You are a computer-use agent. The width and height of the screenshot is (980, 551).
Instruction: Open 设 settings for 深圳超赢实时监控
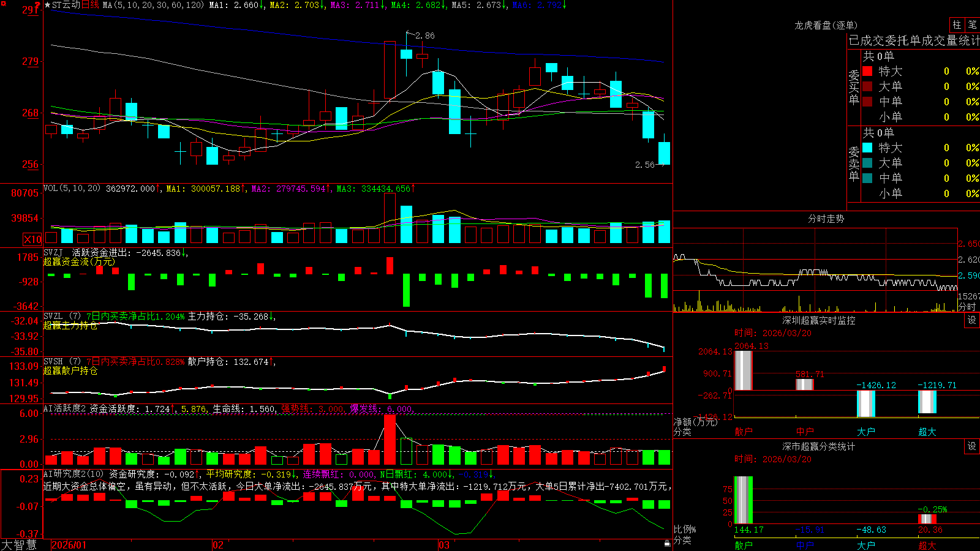(972, 320)
